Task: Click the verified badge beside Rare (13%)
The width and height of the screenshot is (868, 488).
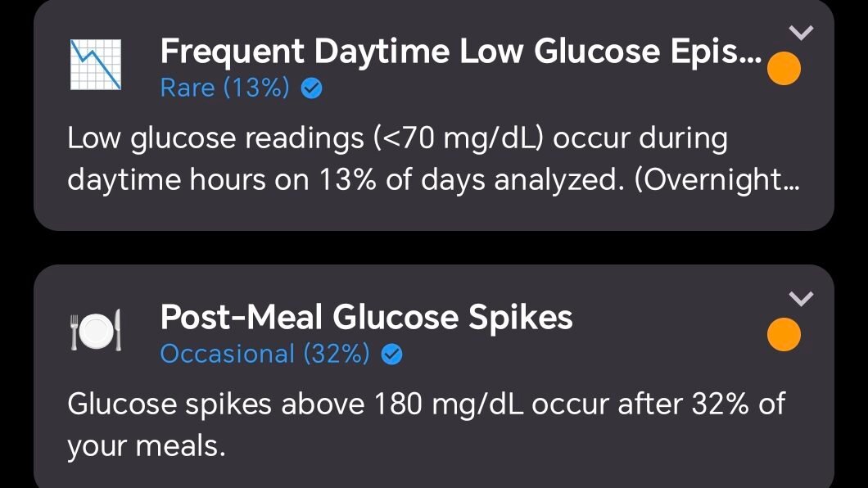Action: click(x=311, y=88)
